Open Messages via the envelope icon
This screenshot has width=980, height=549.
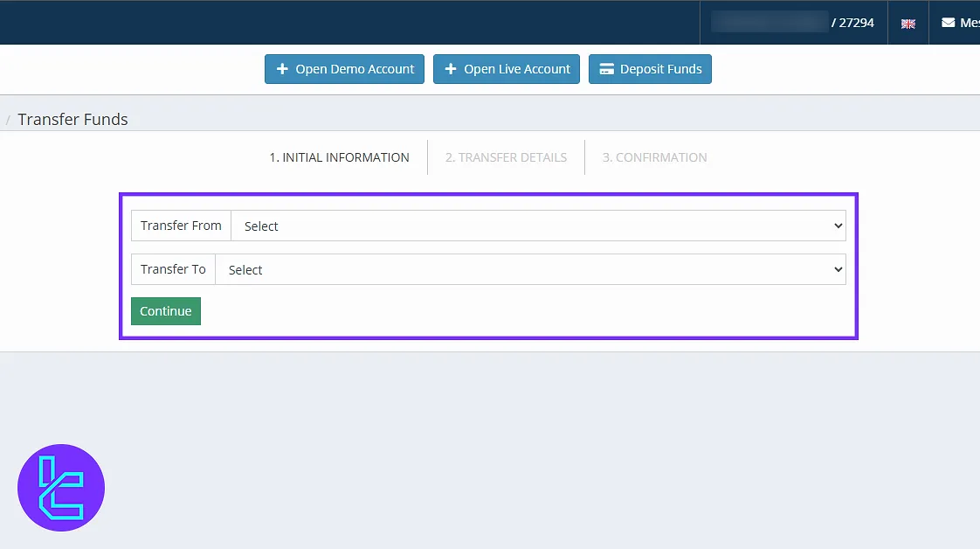(948, 23)
